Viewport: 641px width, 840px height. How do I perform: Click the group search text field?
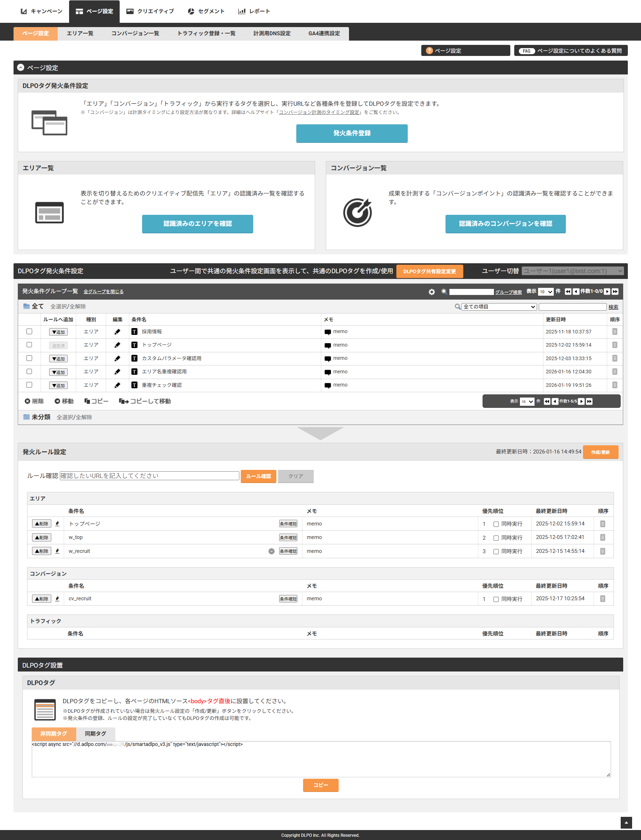point(471,292)
